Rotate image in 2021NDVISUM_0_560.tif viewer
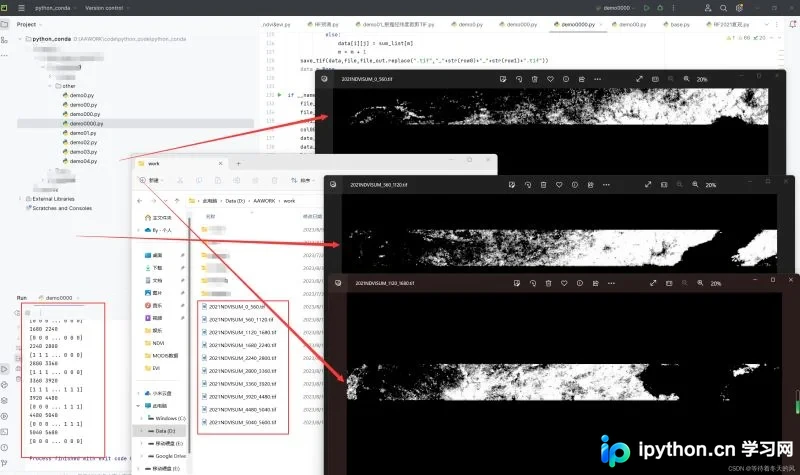Image resolution: width=800 pixels, height=475 pixels. click(519, 79)
